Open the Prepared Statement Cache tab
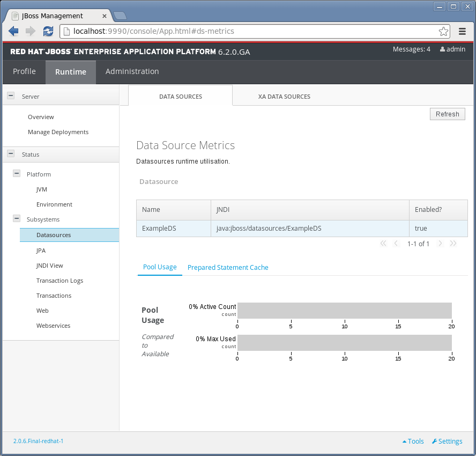The width and height of the screenshot is (476, 456). 228,267
